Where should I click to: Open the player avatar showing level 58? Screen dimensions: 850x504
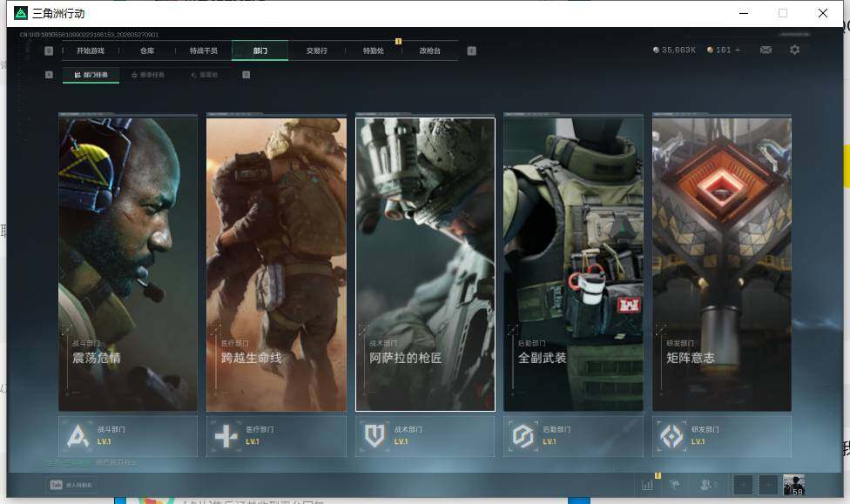tap(794, 485)
